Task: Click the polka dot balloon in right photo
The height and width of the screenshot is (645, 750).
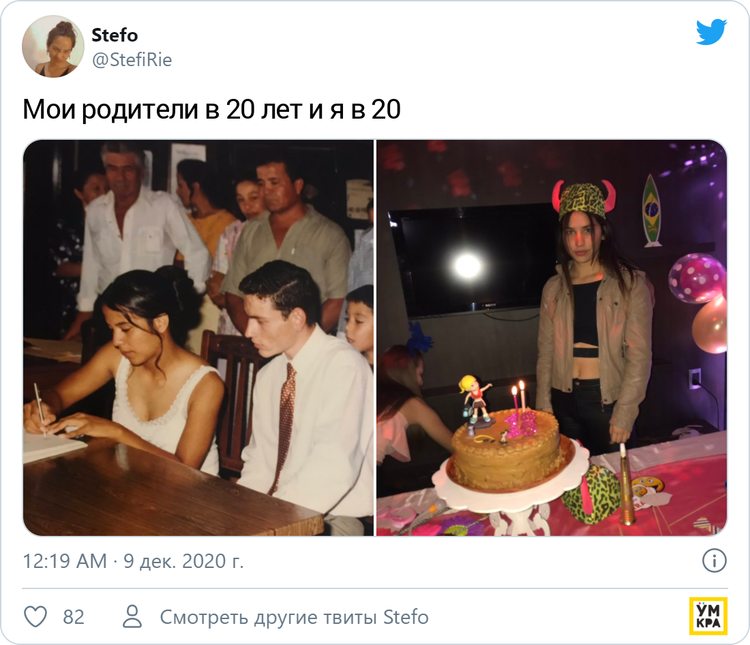Action: [696, 278]
